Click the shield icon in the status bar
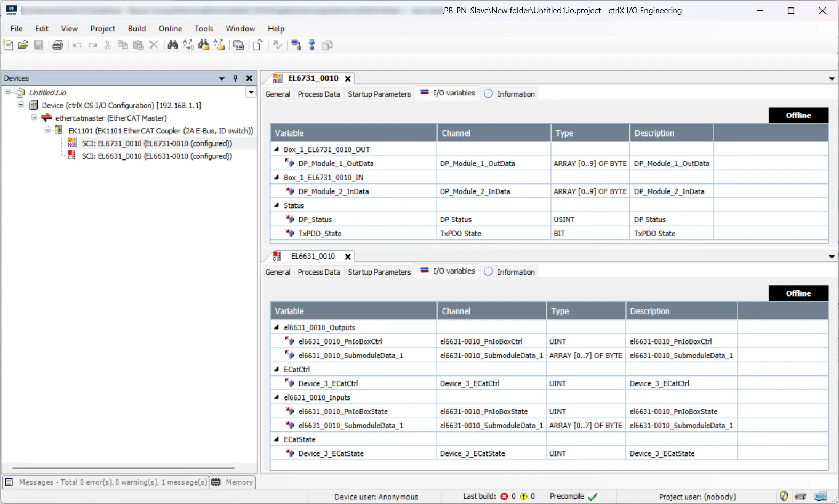 784,496
